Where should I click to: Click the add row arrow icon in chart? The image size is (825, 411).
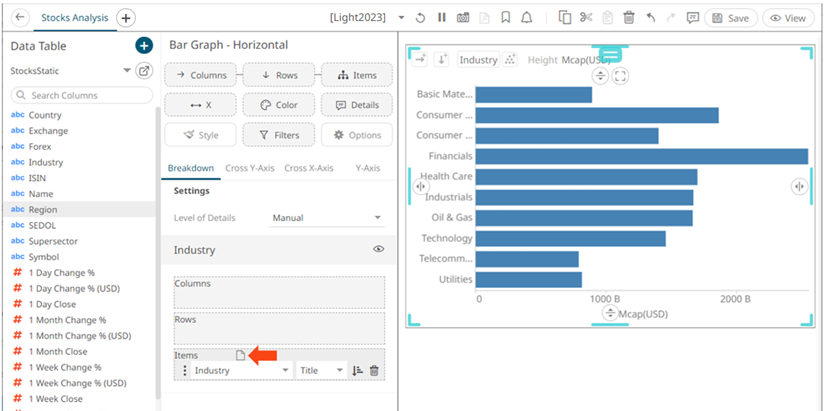[441, 60]
